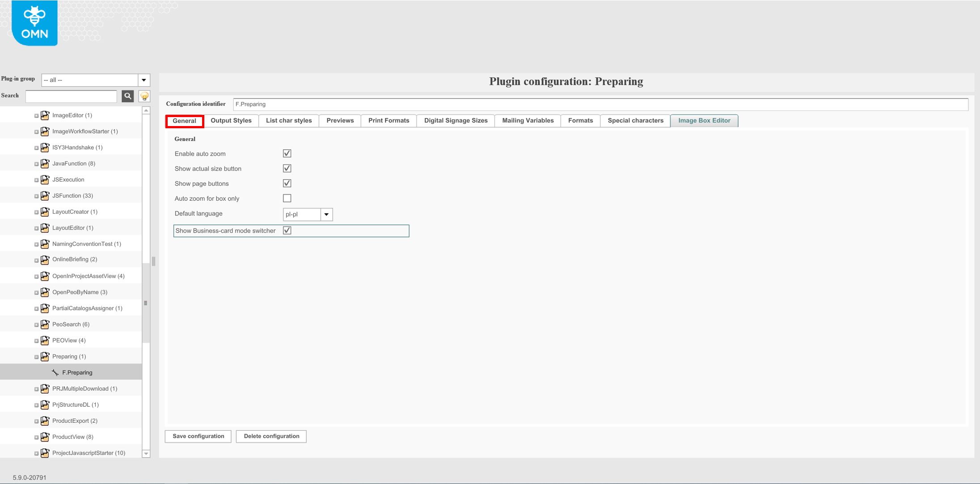This screenshot has width=980, height=484.
Task: Click the PeoSearch plugin folder icon
Action: (x=45, y=324)
